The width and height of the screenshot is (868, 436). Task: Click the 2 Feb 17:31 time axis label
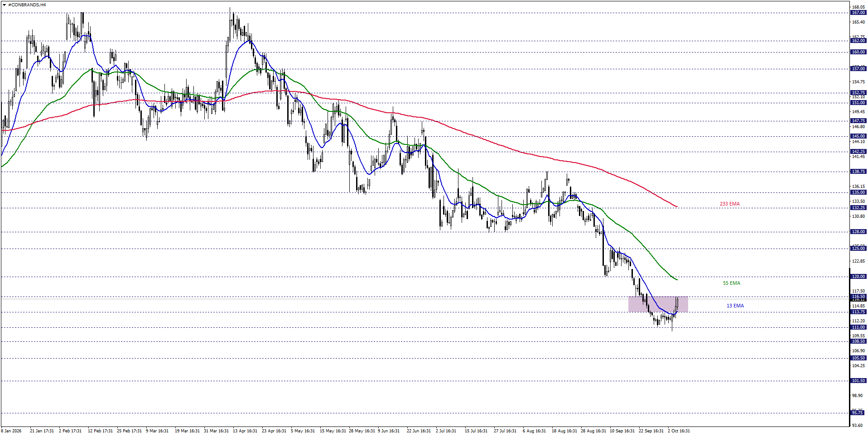click(70, 431)
